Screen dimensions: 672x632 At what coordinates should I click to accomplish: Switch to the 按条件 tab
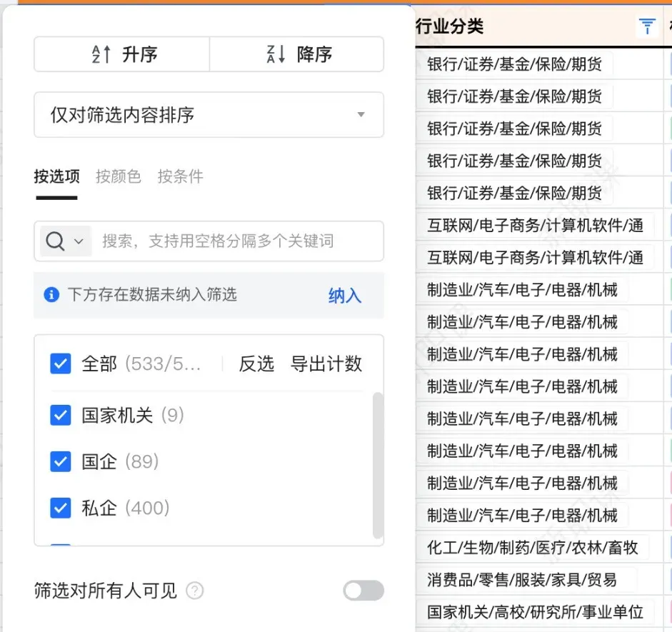pos(180,176)
